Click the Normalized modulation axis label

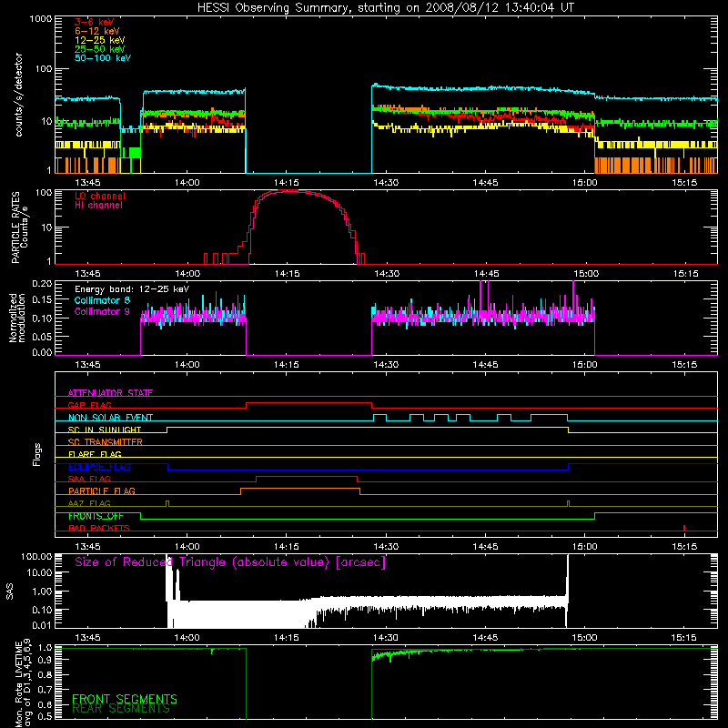[x=16, y=318]
